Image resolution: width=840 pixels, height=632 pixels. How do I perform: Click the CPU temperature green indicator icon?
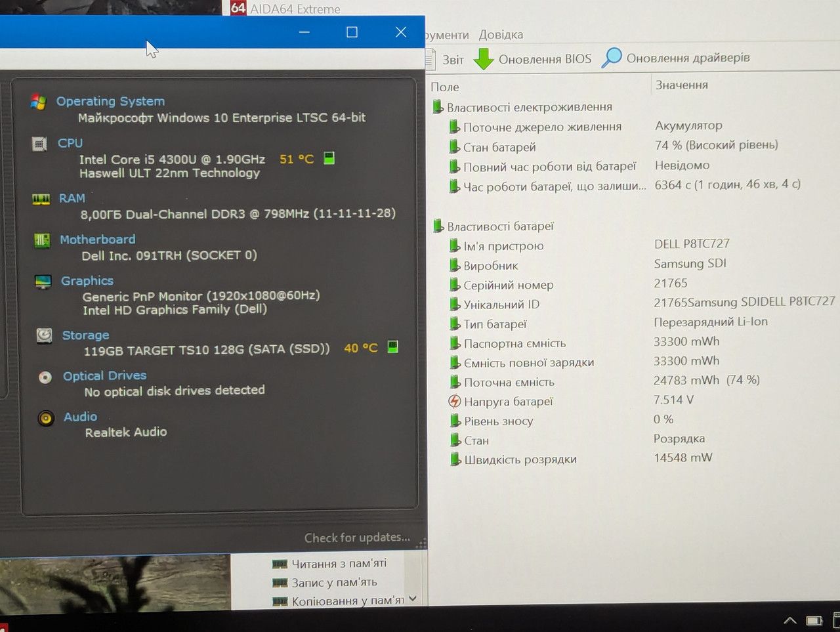click(x=329, y=158)
